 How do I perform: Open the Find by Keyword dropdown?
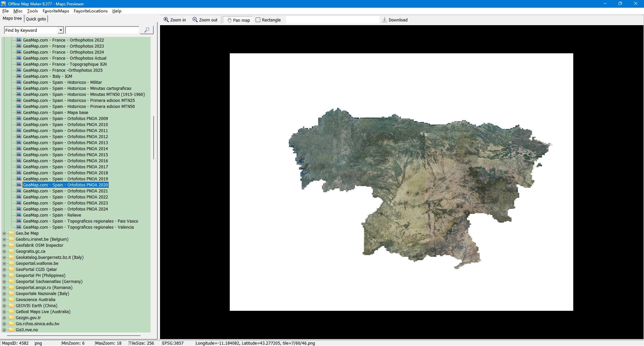61,30
